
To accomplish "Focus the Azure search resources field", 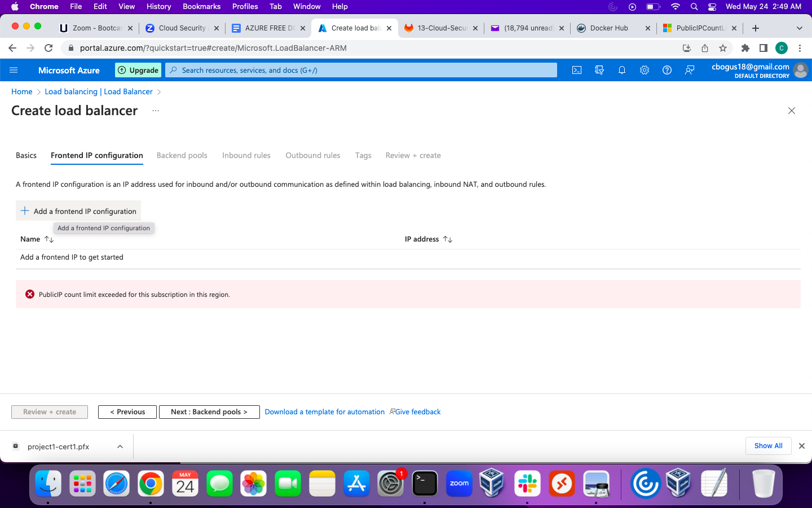I will point(361,70).
